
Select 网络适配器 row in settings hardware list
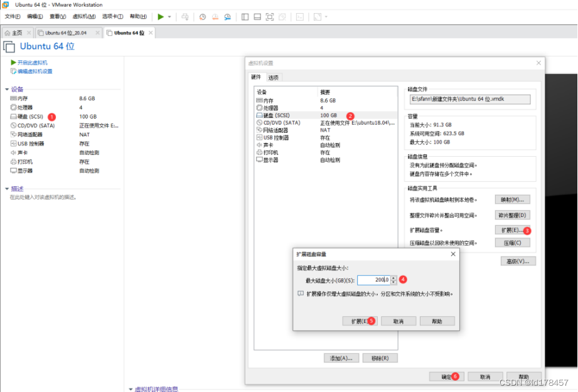(326, 130)
